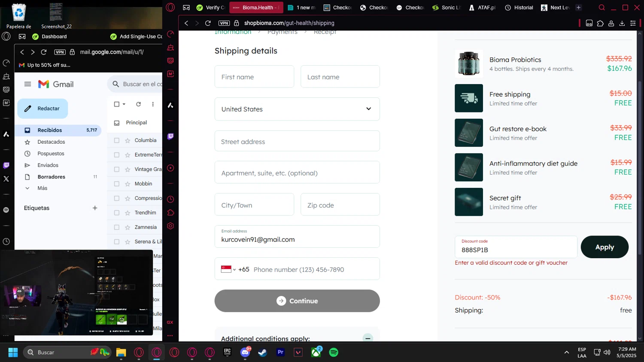This screenshot has width=644, height=362.
Task: Open Easy Setup menu icon
Action: [633, 23]
